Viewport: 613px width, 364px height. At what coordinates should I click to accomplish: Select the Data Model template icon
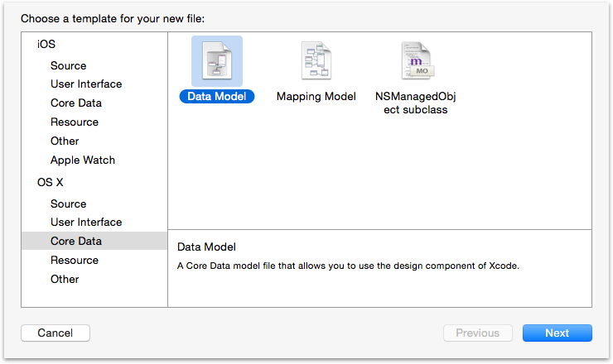(x=217, y=61)
